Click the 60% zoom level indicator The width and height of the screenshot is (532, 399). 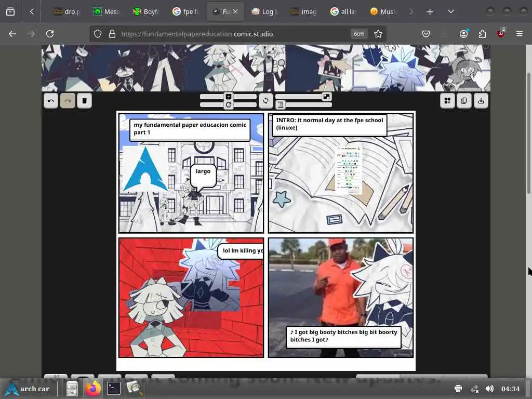tap(359, 34)
